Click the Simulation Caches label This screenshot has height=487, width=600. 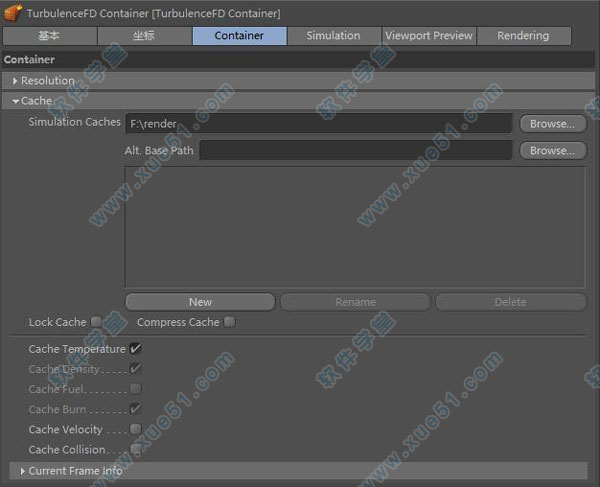point(75,122)
